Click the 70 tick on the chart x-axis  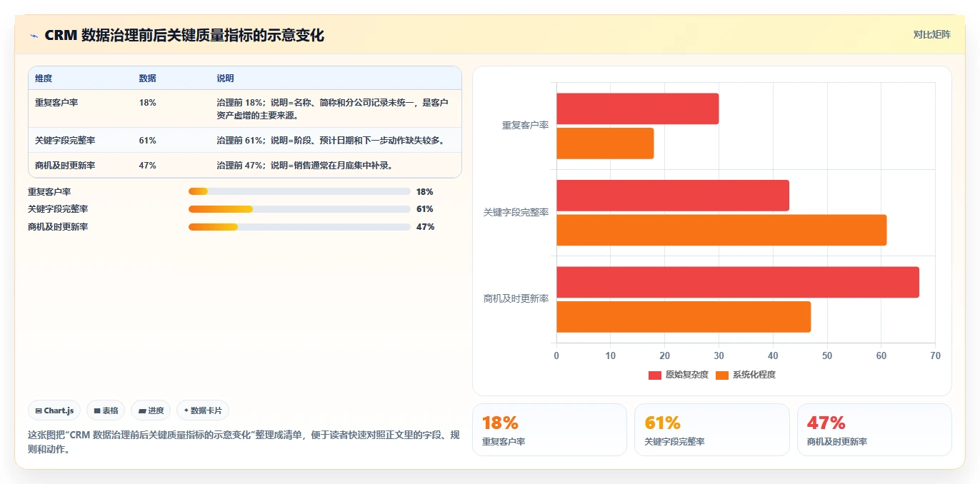[935, 356]
